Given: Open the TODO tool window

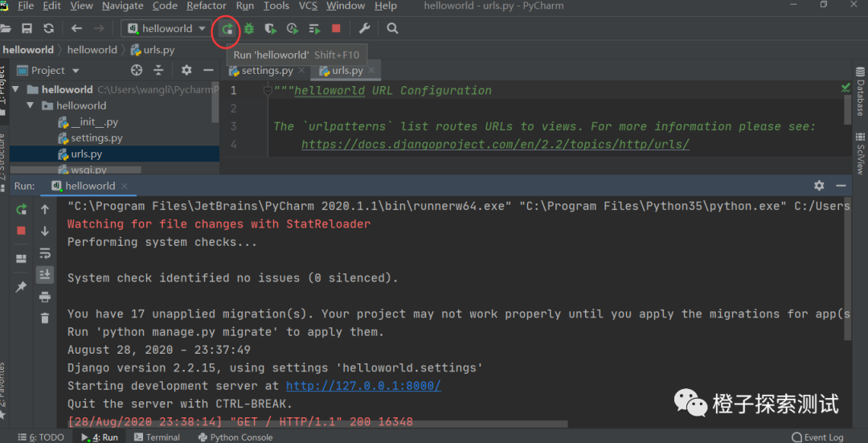Looking at the screenshot, I should 42,437.
